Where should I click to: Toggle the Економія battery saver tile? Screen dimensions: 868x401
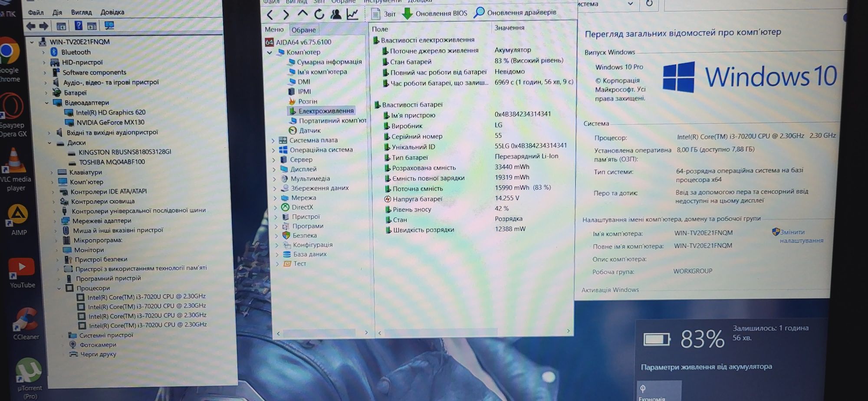tap(658, 391)
